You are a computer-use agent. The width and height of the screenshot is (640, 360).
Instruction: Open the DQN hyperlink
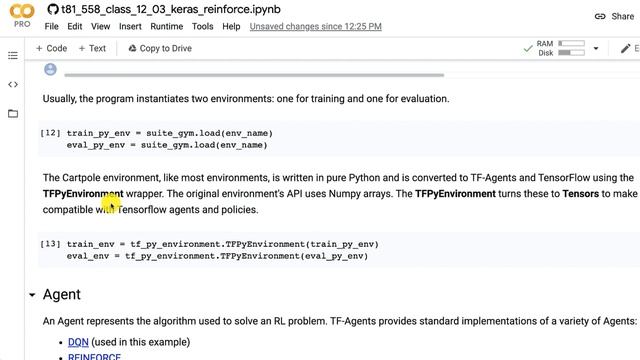pos(78,342)
